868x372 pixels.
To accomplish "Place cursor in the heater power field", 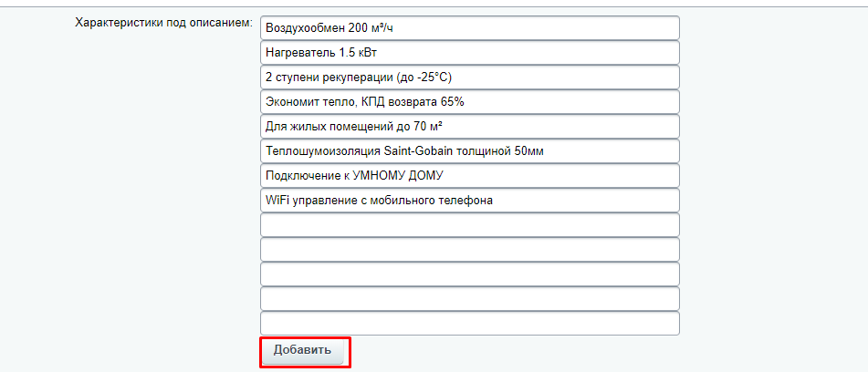I will 469,53.
